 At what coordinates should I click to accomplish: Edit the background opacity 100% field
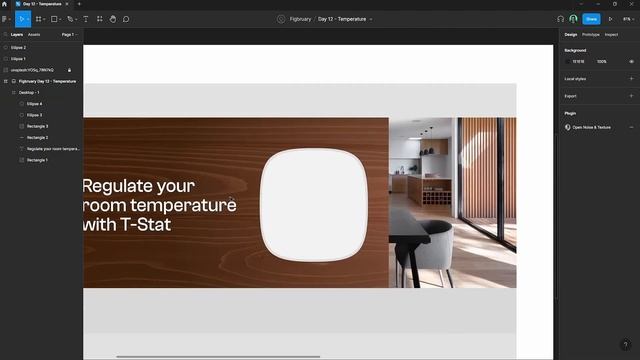(x=602, y=62)
